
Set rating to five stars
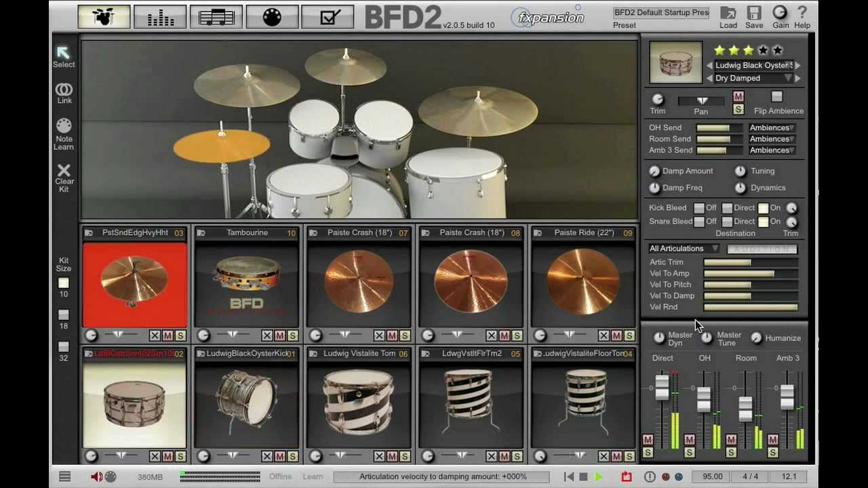pyautogui.click(x=777, y=50)
